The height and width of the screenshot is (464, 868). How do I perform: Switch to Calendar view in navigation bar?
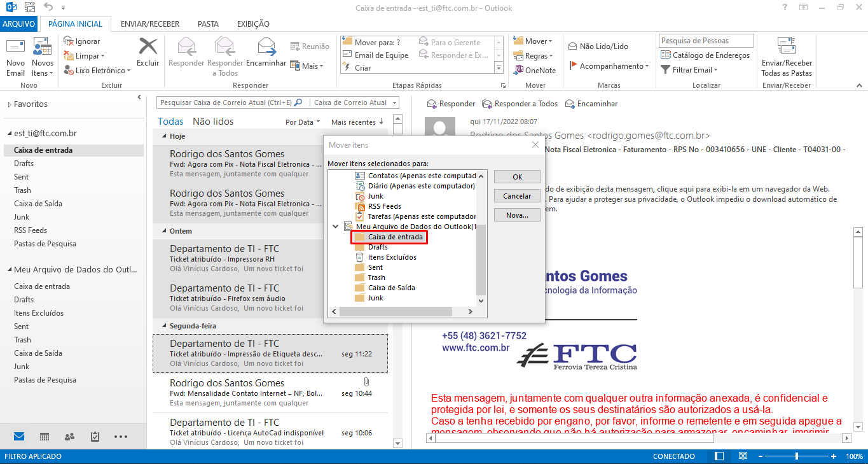click(x=45, y=437)
